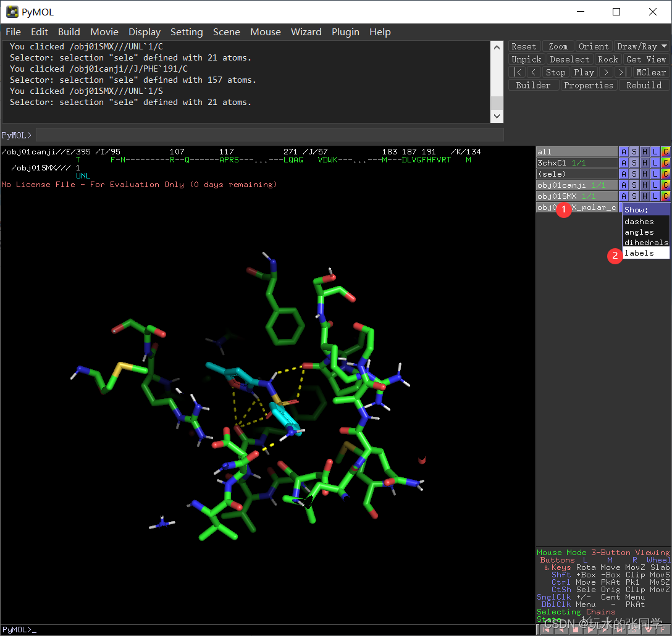Image resolution: width=672 pixels, height=636 pixels.
Task: Step back one frame in top controls
Action: [x=533, y=72]
